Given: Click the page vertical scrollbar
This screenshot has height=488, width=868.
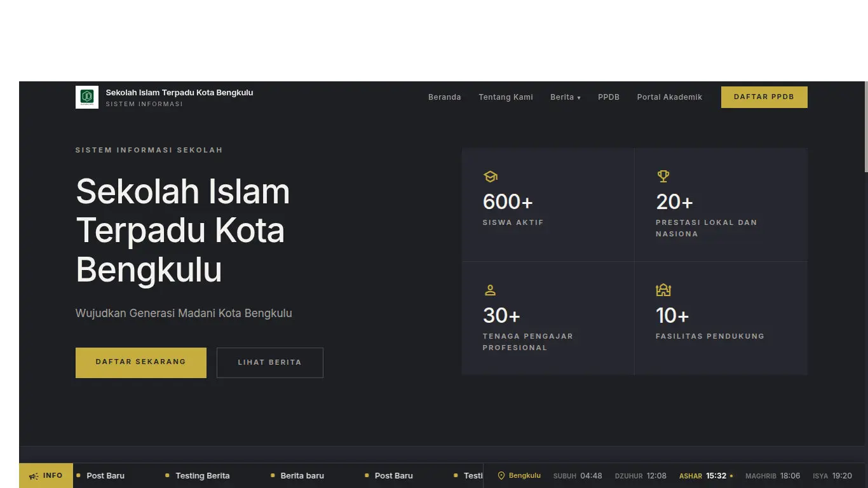Looking at the screenshot, I should point(865,127).
